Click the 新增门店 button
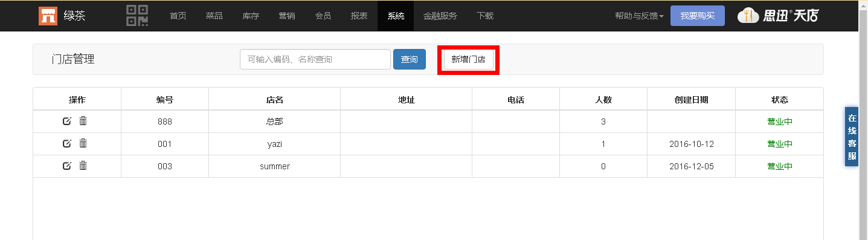 pos(469,59)
